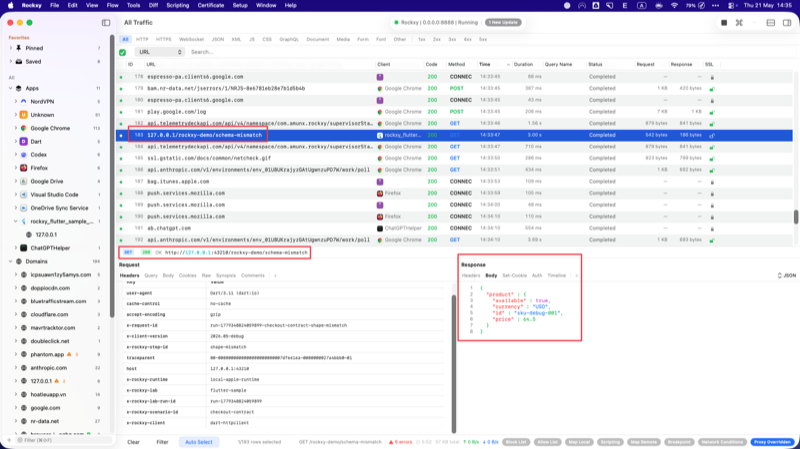Click the Request headers pane scrollbar
The width and height of the screenshot is (800, 449).
[x=454, y=363]
